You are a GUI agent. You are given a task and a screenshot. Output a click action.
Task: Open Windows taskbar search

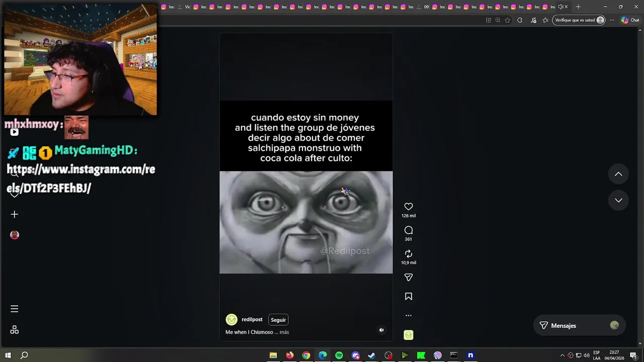point(24,355)
